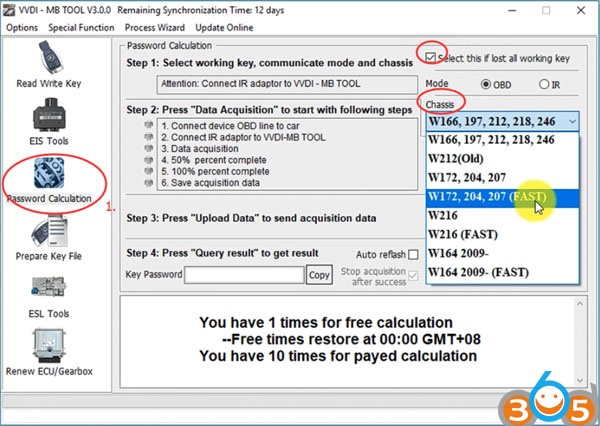
Task: Choose W164 2009- (FAST) option
Action: pos(502,273)
